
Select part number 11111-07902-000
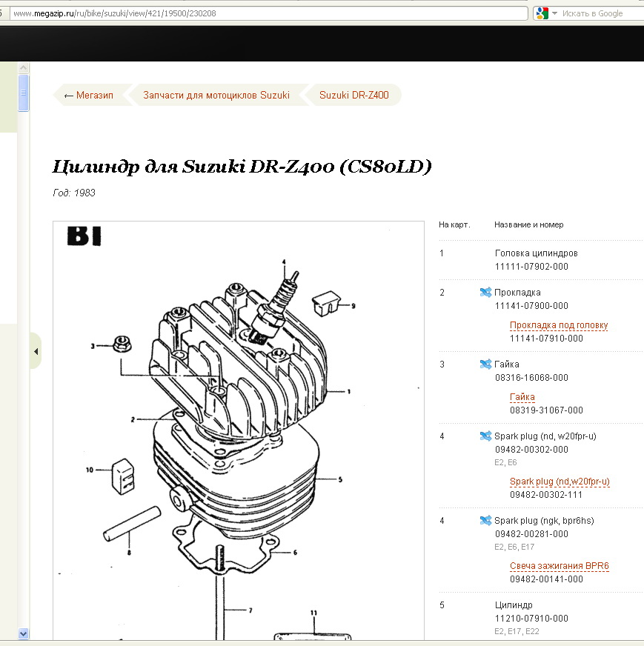(x=531, y=267)
